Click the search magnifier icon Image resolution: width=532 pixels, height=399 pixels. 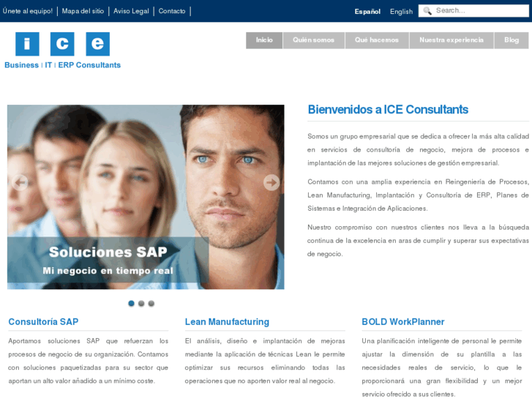427,11
